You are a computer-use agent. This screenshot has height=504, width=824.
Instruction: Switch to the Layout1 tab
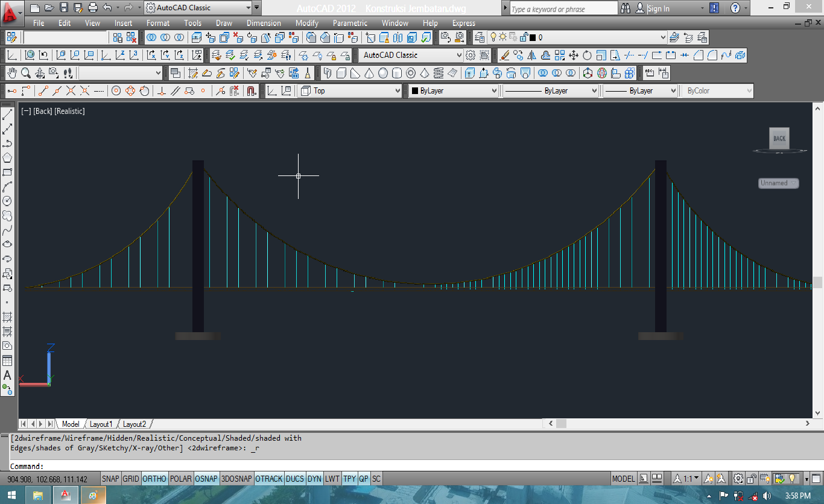[101, 424]
